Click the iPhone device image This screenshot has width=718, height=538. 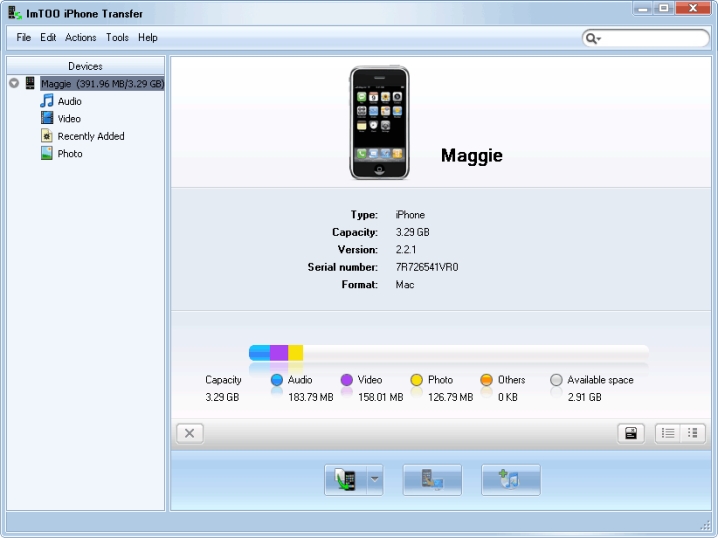point(379,123)
